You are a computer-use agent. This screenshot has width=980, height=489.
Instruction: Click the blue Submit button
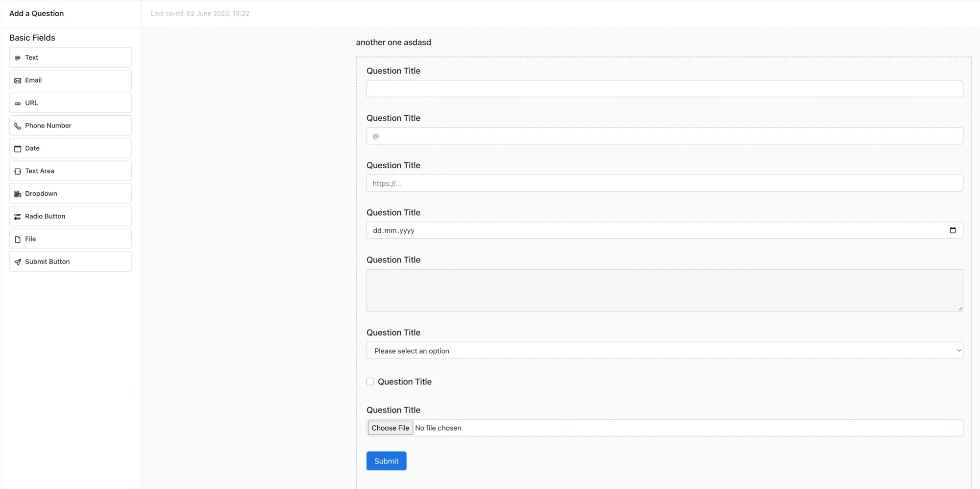[387, 461]
